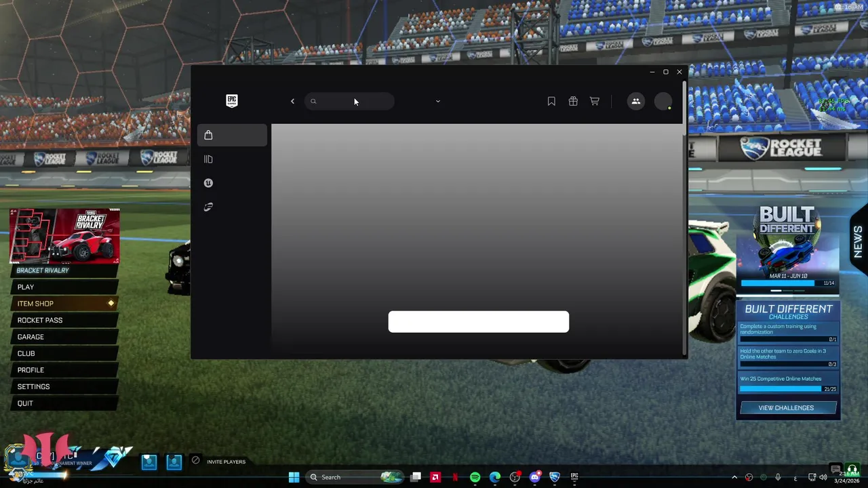Screen dimensions: 868x488
Task: Expand the dropdown chevron beside the search bar
Action: tap(438, 102)
